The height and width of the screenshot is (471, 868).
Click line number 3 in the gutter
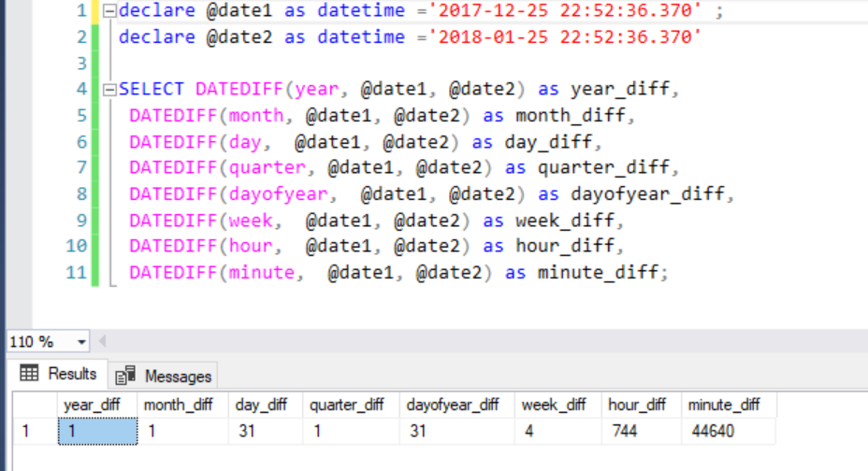pyautogui.click(x=82, y=64)
